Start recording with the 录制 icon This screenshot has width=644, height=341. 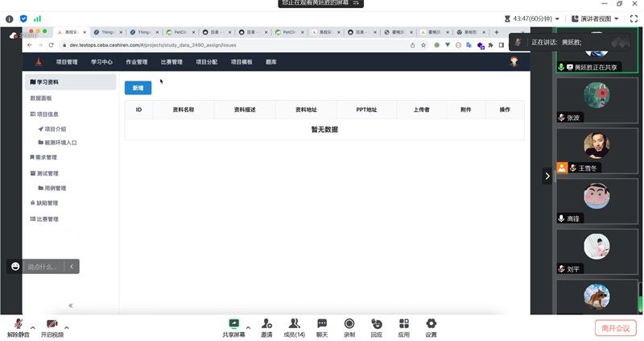pyautogui.click(x=349, y=323)
